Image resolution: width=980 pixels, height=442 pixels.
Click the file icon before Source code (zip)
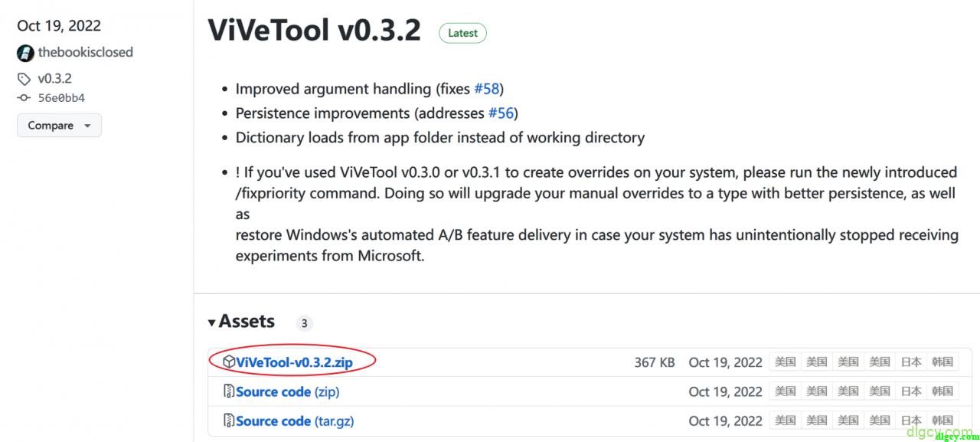coord(228,391)
